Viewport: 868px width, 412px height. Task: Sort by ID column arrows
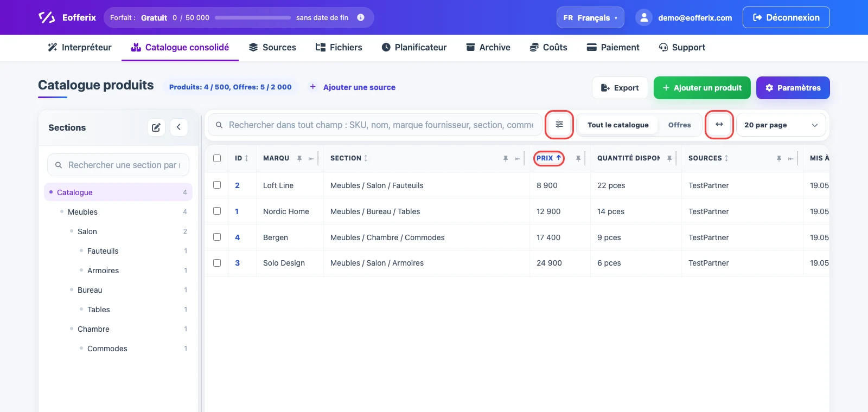[x=247, y=158]
